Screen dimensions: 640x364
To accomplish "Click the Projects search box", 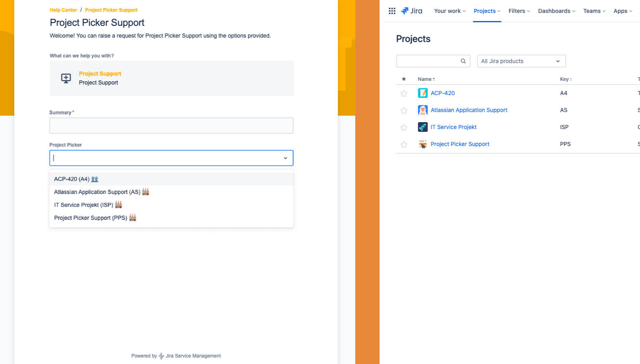I will (x=433, y=61).
